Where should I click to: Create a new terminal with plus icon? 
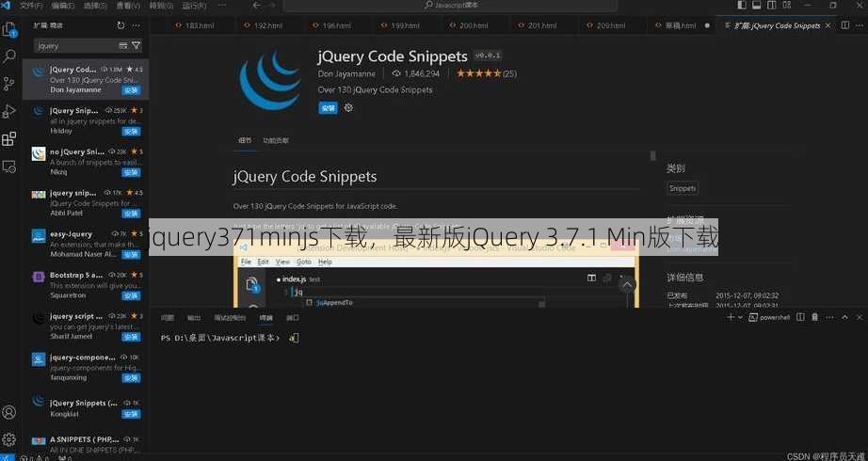tap(731, 317)
